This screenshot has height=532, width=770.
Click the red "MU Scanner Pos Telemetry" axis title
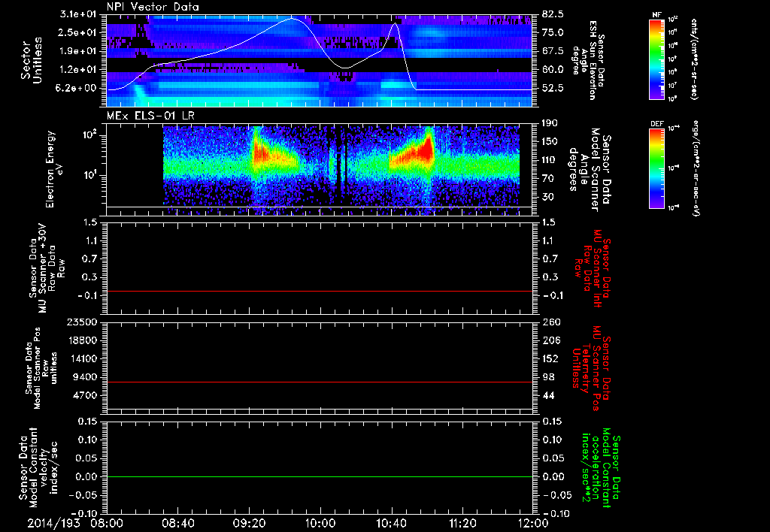tap(591, 368)
